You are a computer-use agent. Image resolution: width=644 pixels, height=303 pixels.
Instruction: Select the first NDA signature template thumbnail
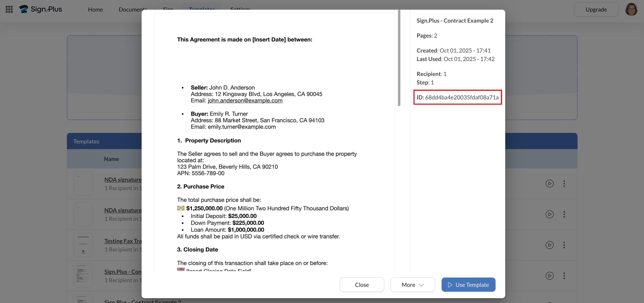click(x=83, y=184)
